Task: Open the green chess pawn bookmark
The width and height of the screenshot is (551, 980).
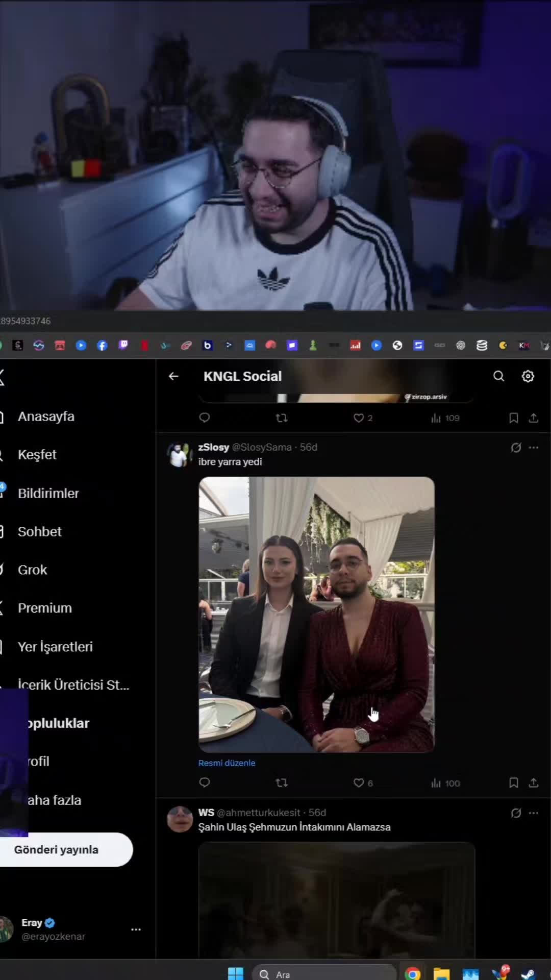Action: click(313, 346)
